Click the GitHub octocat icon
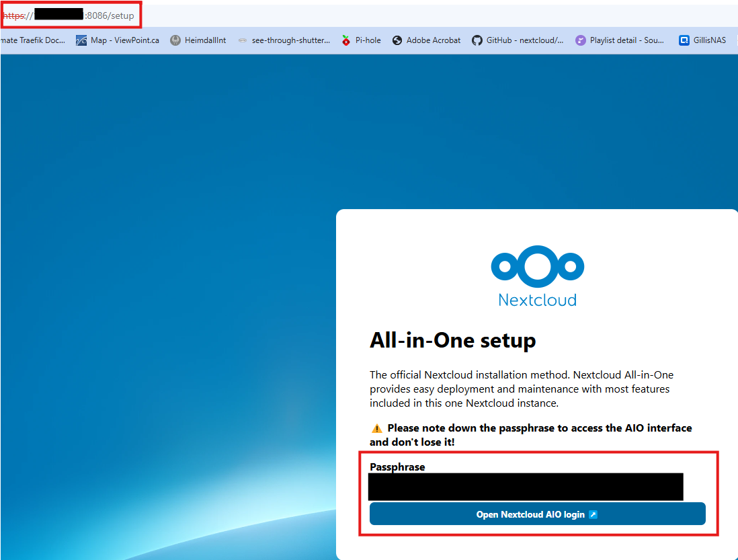The height and width of the screenshot is (560, 738). [x=477, y=40]
